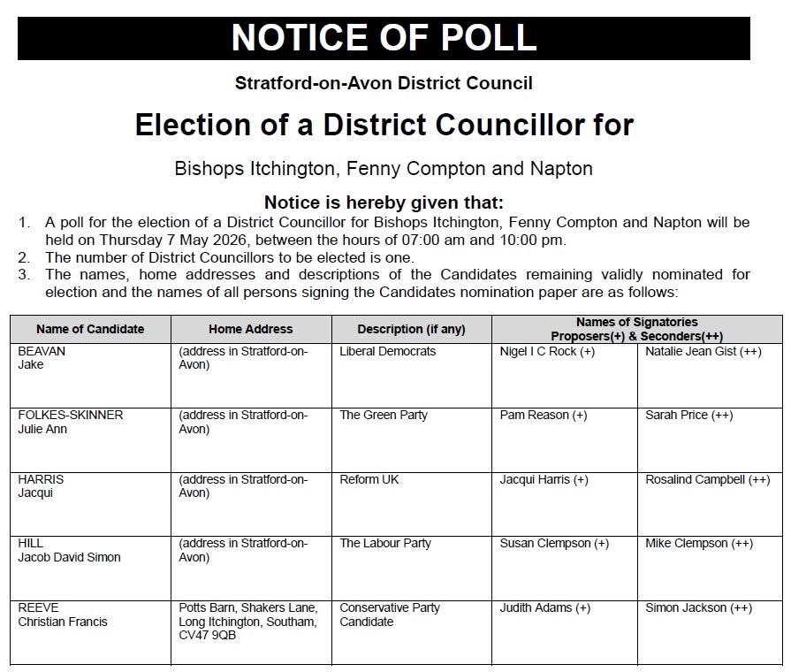791x672 pixels.
Task: Select the Bishops Itchington, Fenny Compton and Napton line
Action: click(x=384, y=168)
